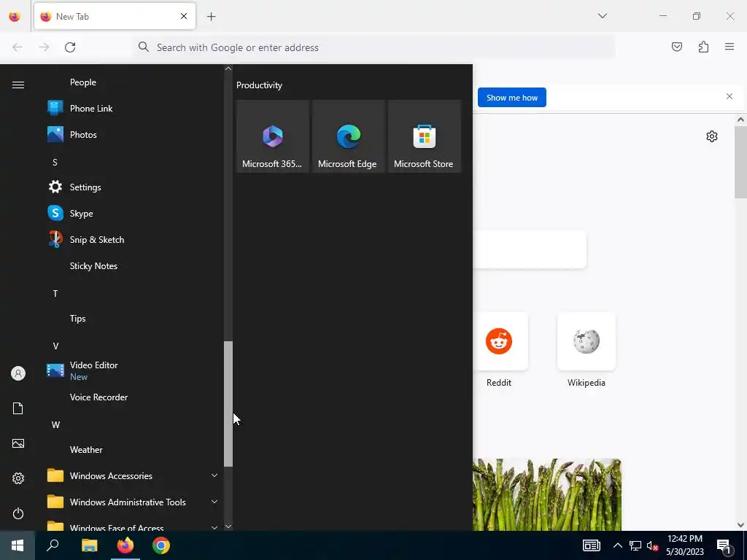Screen dimensions: 747x560
Task: Open the Phone Link app icon
Action: click(55, 108)
